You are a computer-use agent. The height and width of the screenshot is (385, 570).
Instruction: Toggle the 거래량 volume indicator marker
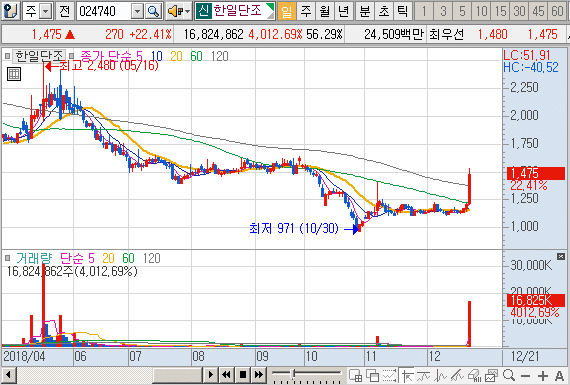7,258
